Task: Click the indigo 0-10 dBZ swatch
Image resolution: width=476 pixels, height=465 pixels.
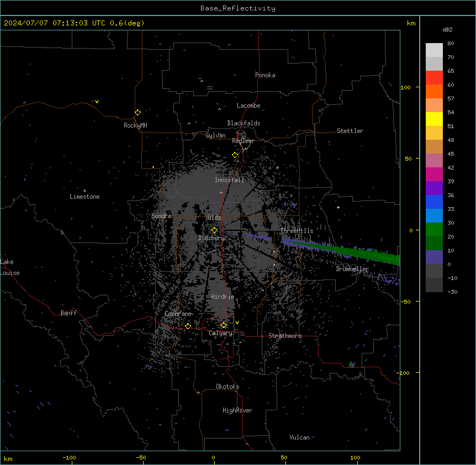Action: tap(434, 257)
